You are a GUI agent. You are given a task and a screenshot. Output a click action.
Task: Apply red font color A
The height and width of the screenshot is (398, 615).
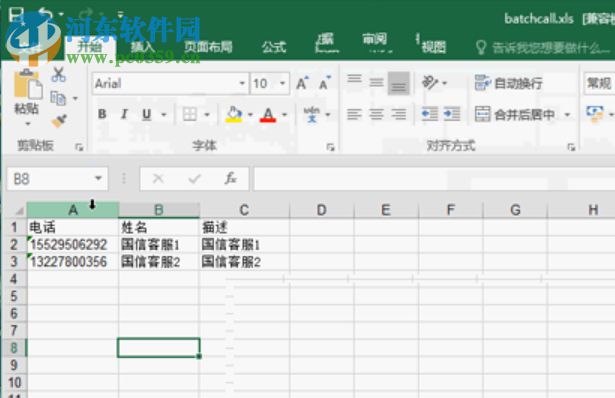[x=268, y=114]
